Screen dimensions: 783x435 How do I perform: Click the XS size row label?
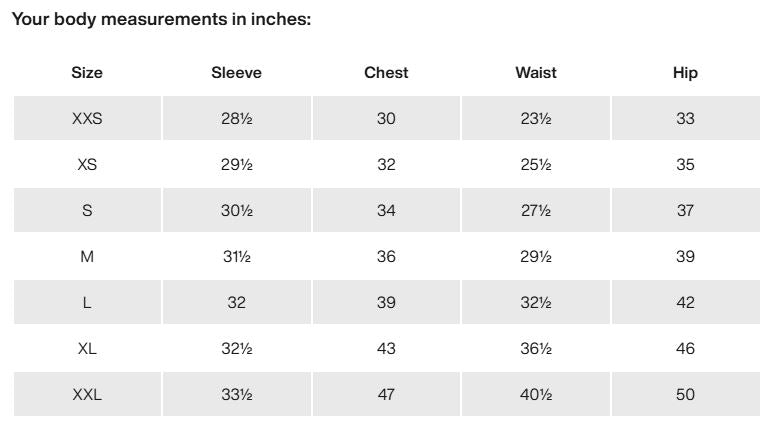87,165
